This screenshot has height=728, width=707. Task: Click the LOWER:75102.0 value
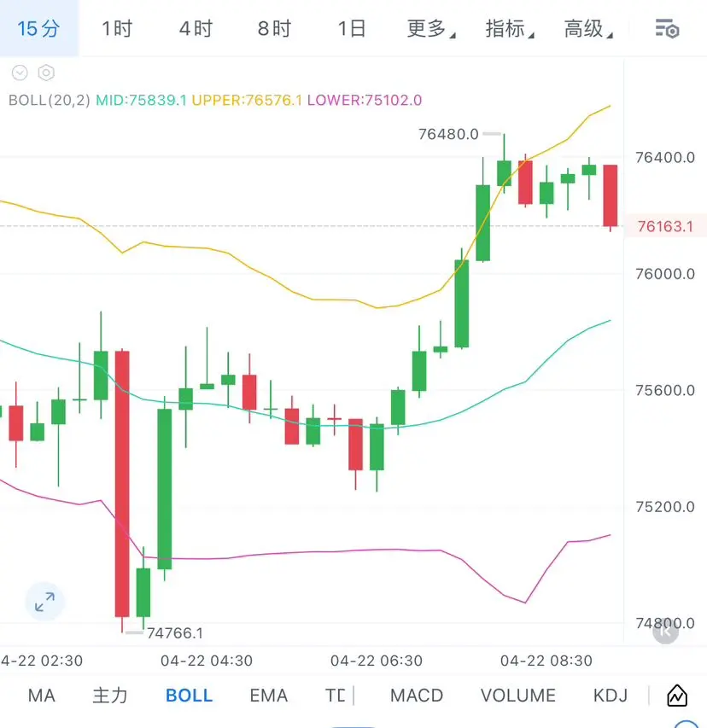click(365, 101)
